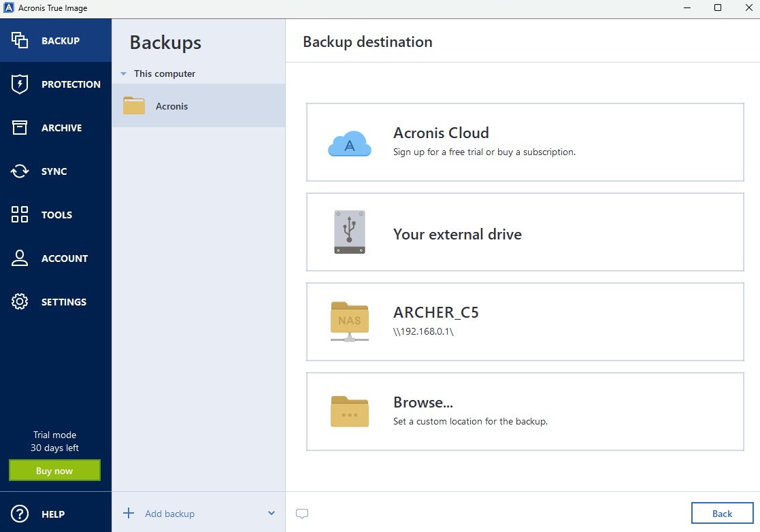Open the comment bubble icon
The height and width of the screenshot is (532, 760).
tap(302, 514)
